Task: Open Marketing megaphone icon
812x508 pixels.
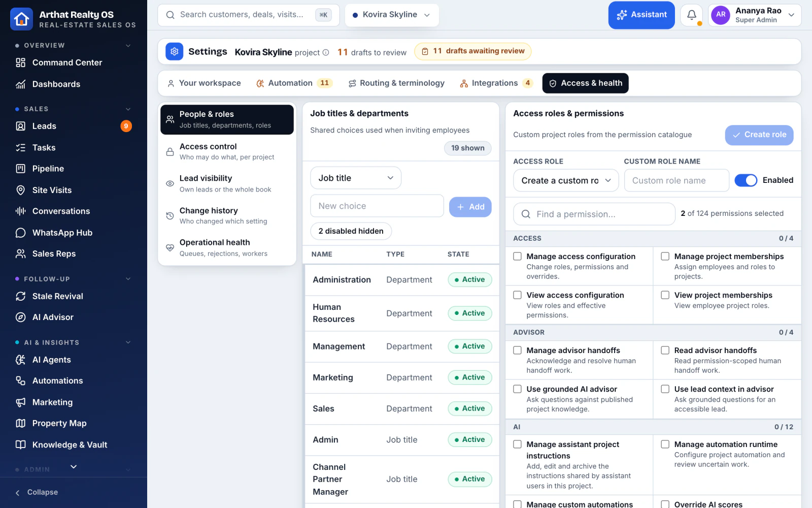Action: click(20, 402)
